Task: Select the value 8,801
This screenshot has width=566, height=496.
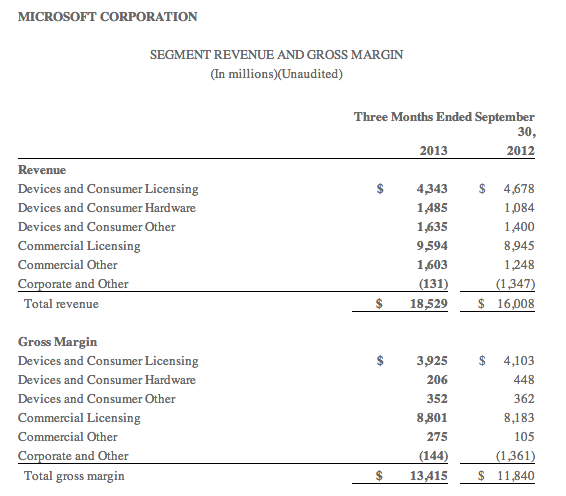Action: (x=432, y=418)
